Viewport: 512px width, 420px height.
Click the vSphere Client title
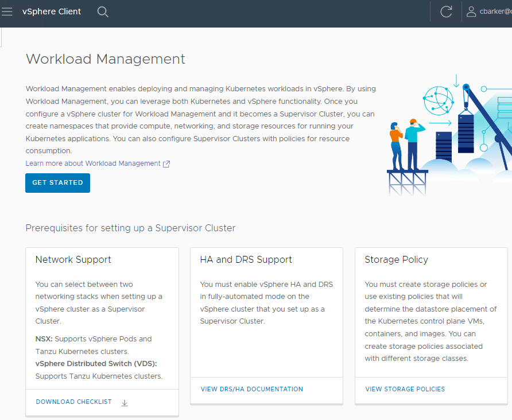pyautogui.click(x=52, y=11)
